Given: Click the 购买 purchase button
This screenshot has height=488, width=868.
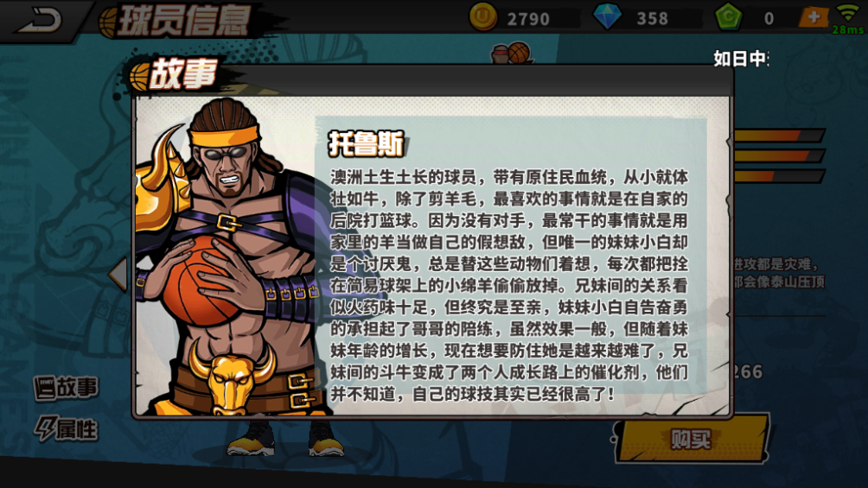Looking at the screenshot, I should point(691,440).
